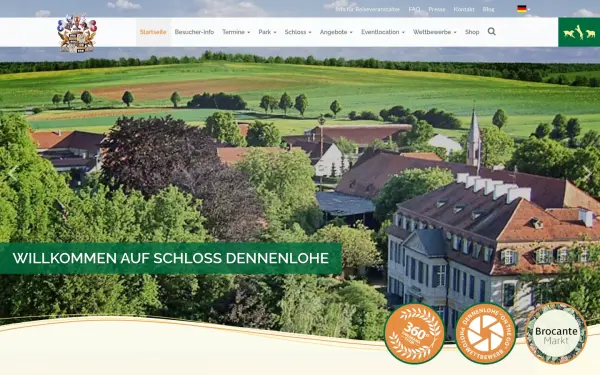Open the search magnifier icon

[x=492, y=32]
